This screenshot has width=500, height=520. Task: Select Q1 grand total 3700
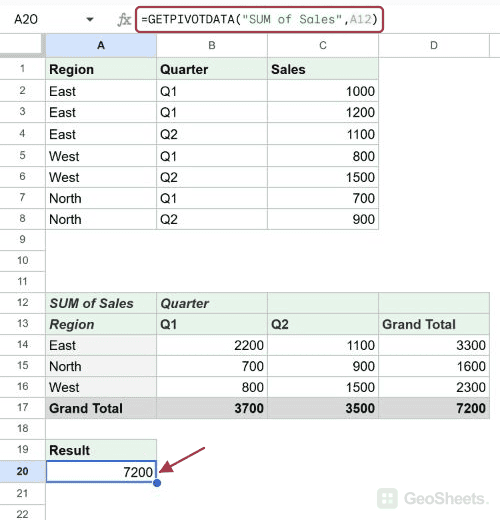pos(212,408)
